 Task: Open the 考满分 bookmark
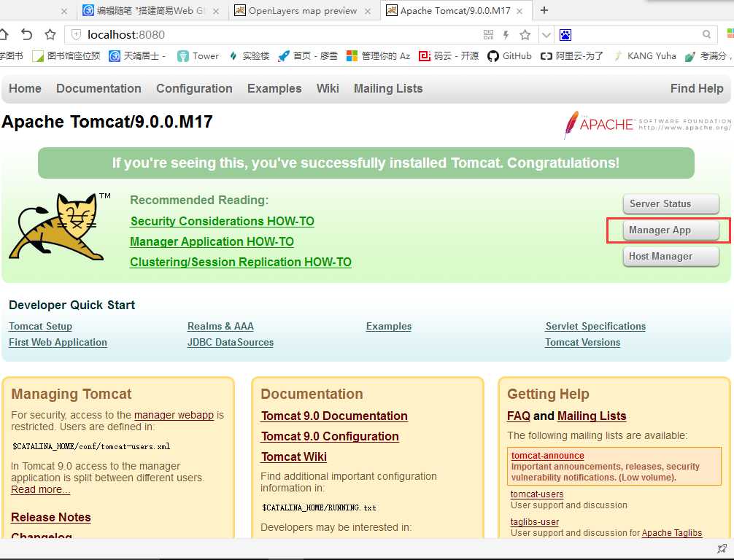pos(708,56)
